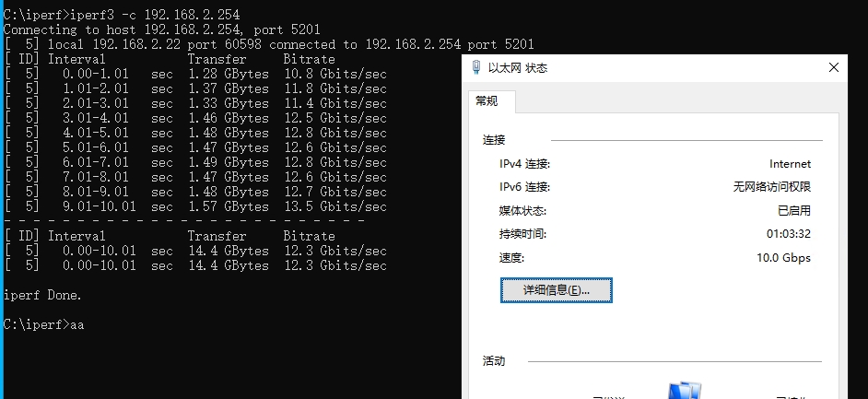Click the iperf Done. line in terminal

pyautogui.click(x=42, y=295)
